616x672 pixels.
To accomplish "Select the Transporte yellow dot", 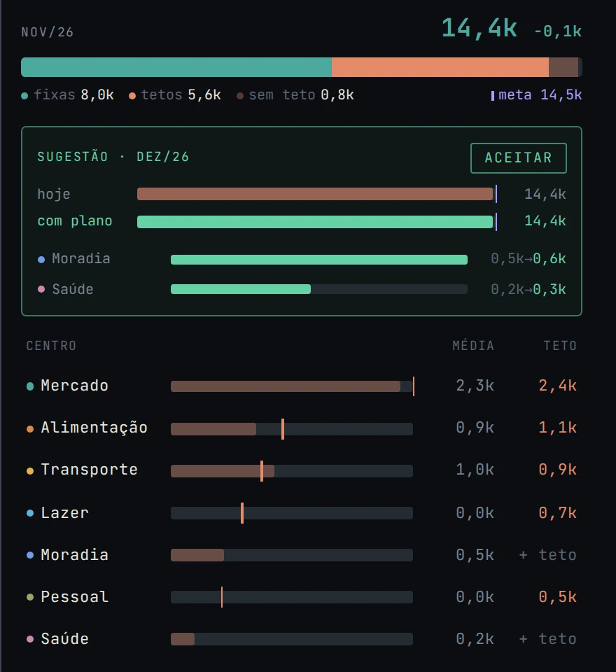I will [x=30, y=470].
